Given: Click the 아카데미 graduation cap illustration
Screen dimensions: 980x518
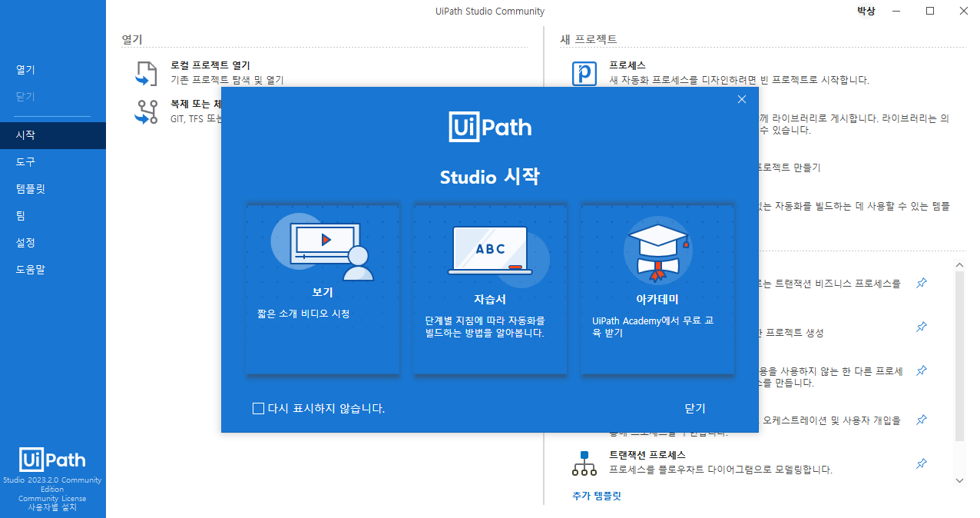Looking at the screenshot, I should click(x=657, y=250).
